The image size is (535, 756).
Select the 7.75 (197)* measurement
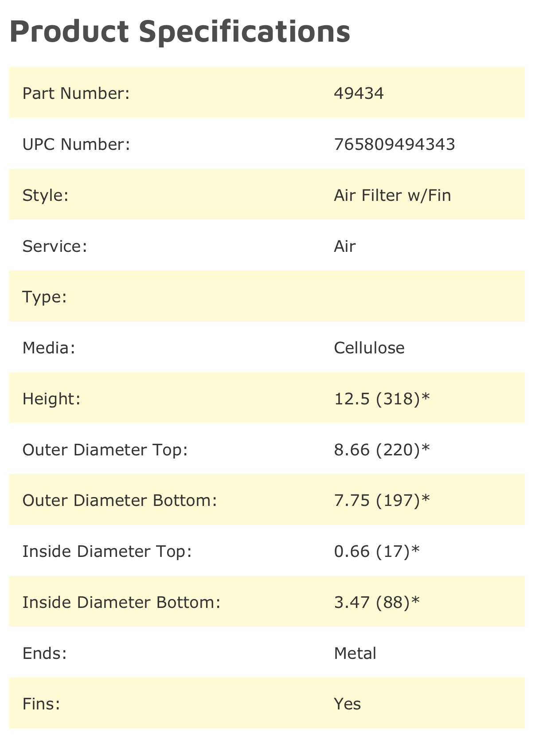click(x=382, y=501)
